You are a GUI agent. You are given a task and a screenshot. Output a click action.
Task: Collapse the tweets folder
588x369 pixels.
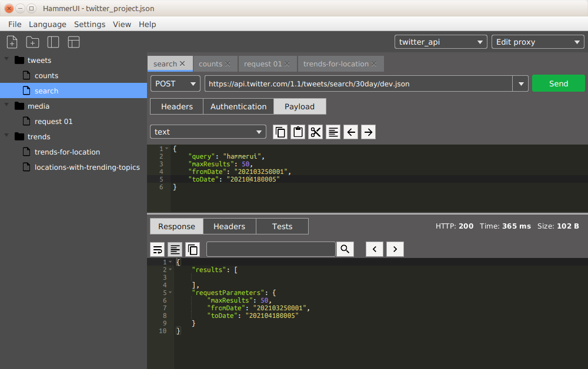click(x=7, y=60)
